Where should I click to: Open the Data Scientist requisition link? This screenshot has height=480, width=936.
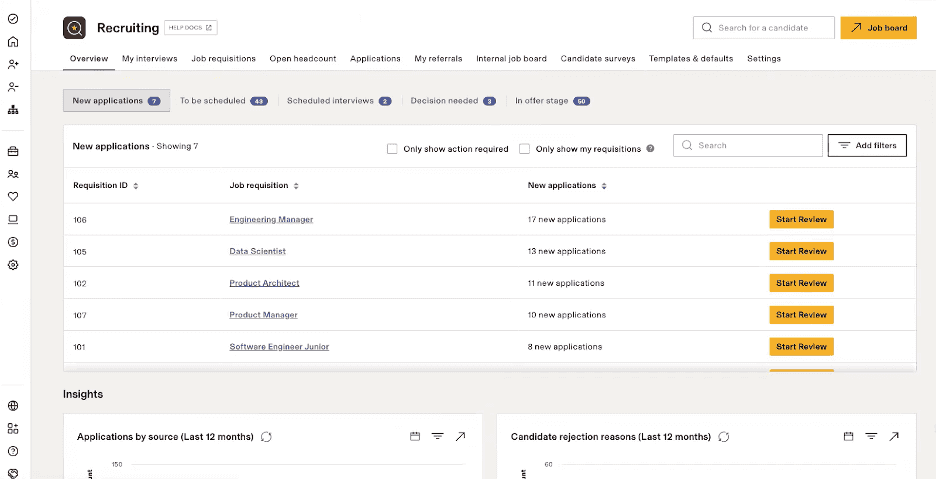click(257, 252)
